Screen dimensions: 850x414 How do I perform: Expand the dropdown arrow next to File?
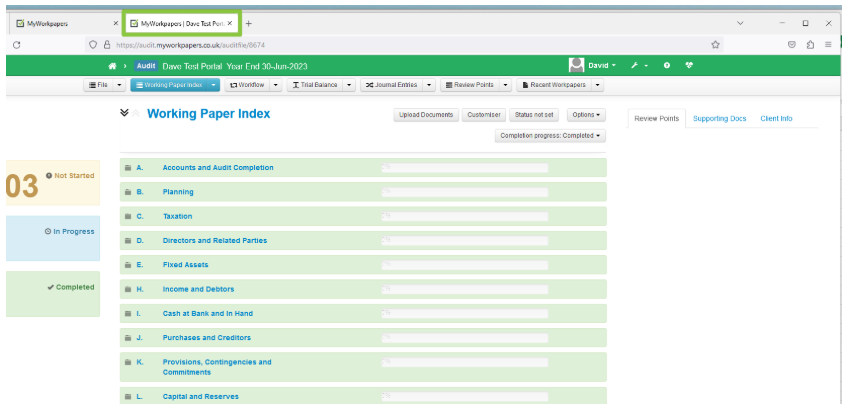120,86
